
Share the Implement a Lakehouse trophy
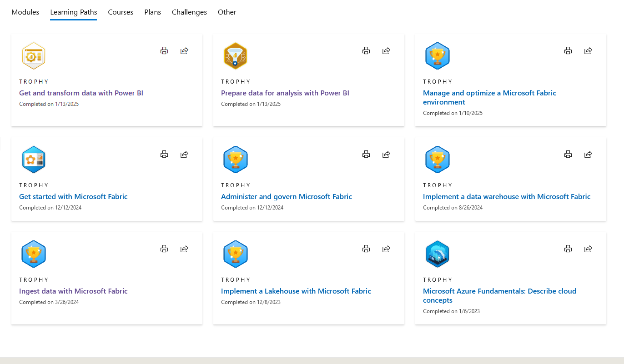coord(386,249)
